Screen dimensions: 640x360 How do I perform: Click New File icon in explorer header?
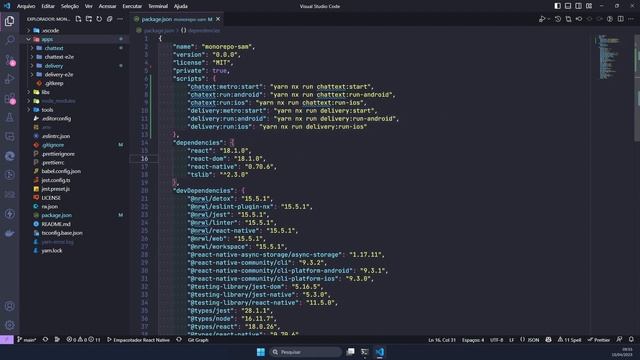(78, 19)
